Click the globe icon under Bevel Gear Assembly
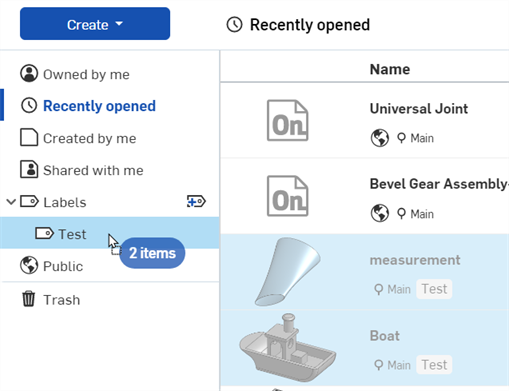 (x=380, y=213)
